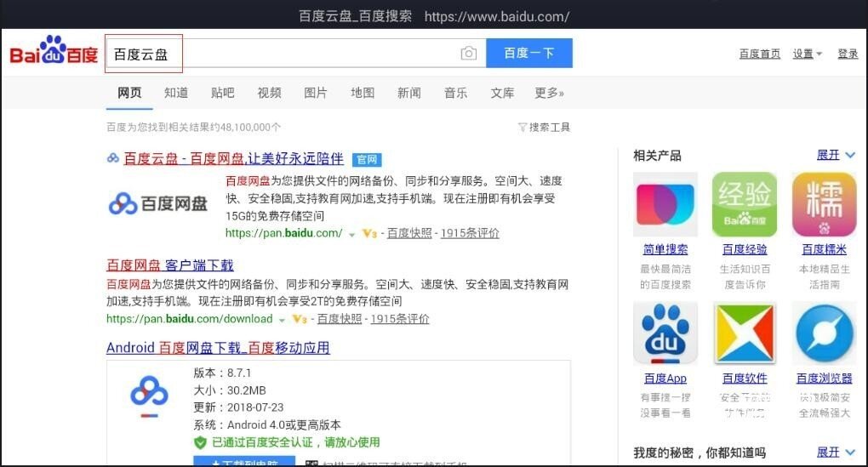Click the Baidu logo
868x467 pixels.
pos(54,51)
